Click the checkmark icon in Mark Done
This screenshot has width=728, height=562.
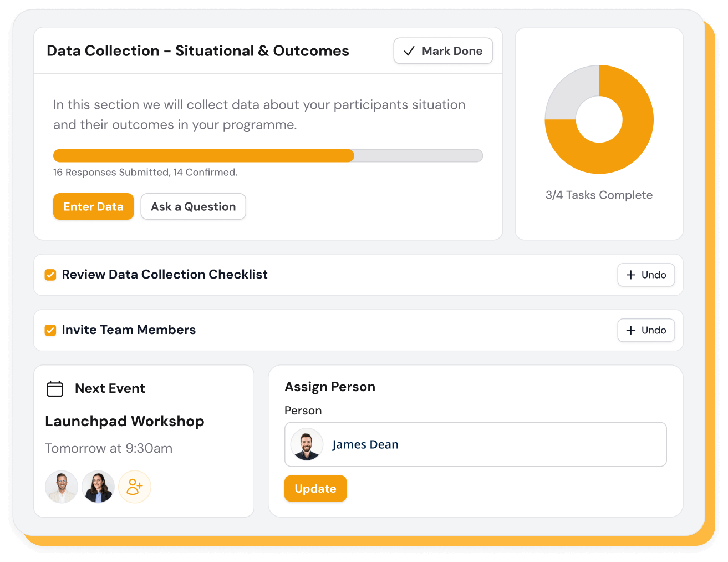tap(409, 50)
